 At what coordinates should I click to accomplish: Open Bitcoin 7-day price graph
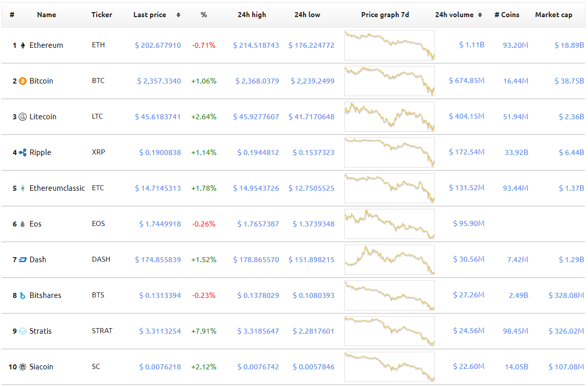[390, 81]
